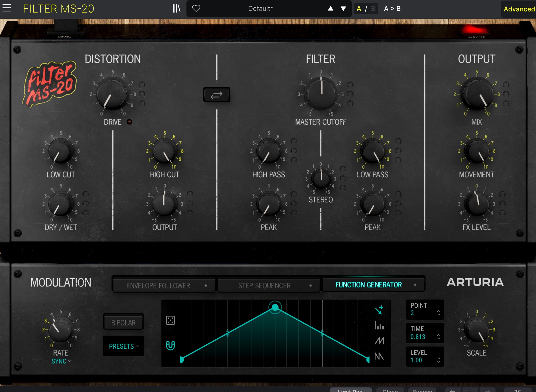Screen dimensions: 536x392
Task: Open the PRESETS dropdown in Modulation
Action: (x=123, y=346)
